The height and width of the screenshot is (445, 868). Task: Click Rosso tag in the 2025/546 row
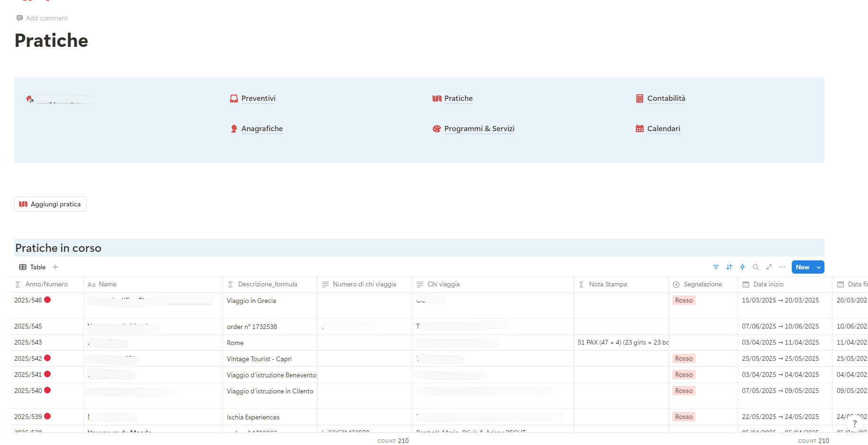pos(684,300)
